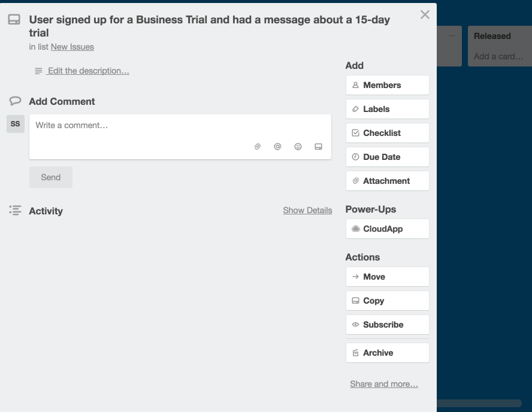The width and height of the screenshot is (532, 412).
Task: Click the comment bubble icon
Action: pos(15,101)
